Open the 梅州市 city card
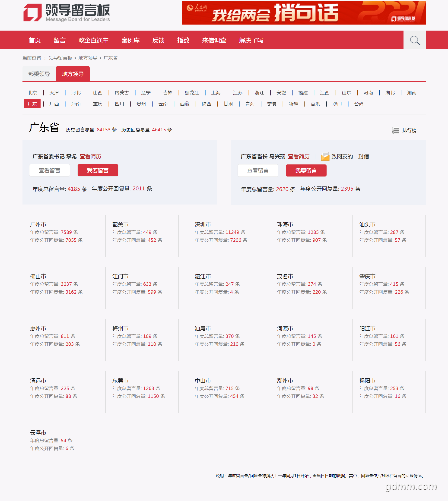The width and height of the screenshot is (448, 501). [x=142, y=340]
